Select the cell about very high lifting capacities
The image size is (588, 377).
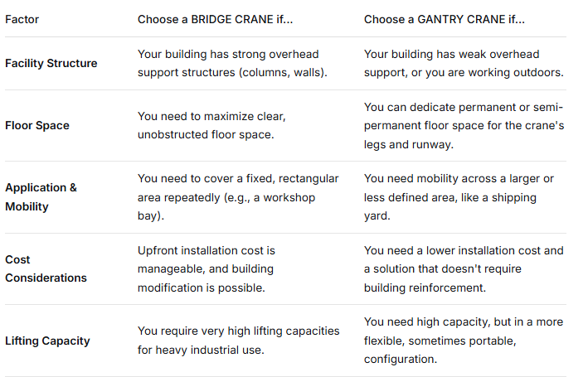[238, 340]
